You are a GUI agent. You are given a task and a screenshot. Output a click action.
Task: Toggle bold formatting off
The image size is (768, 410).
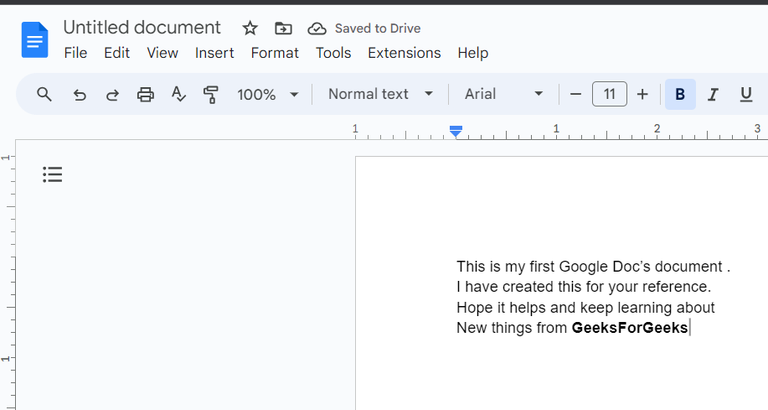click(x=680, y=94)
